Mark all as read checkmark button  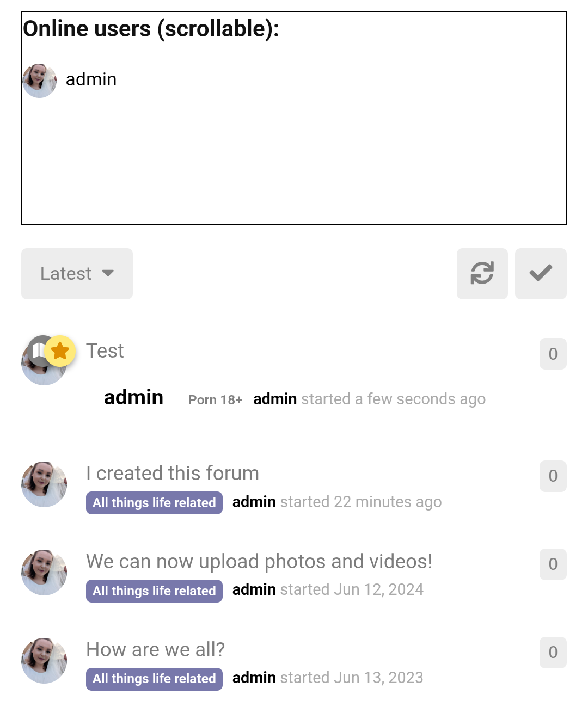(541, 273)
